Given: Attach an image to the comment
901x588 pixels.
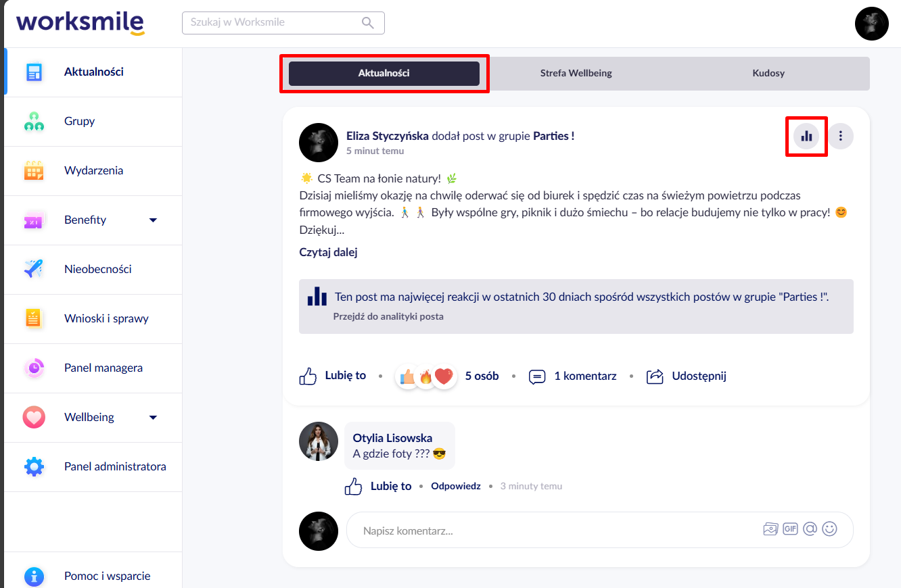Looking at the screenshot, I should 770,529.
